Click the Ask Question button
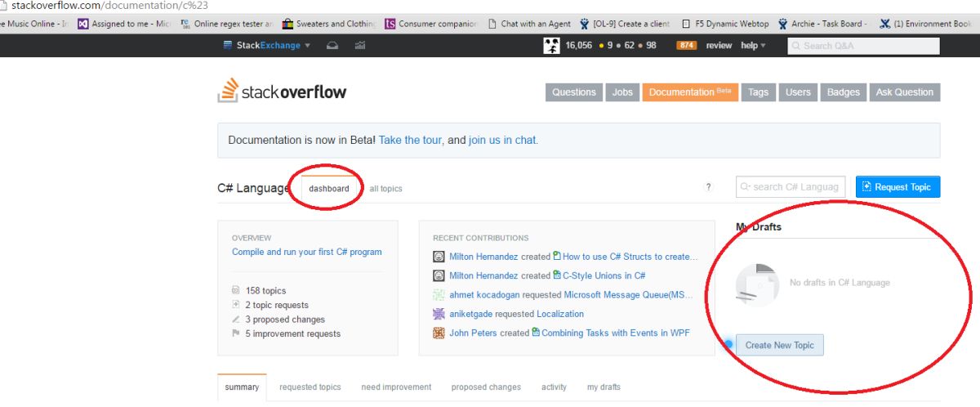980x407 pixels. pyautogui.click(x=904, y=92)
